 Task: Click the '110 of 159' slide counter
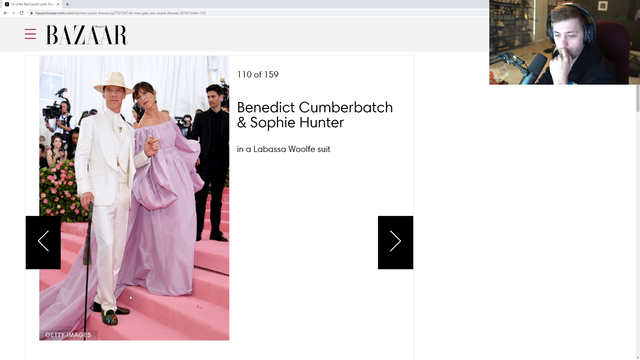[258, 75]
